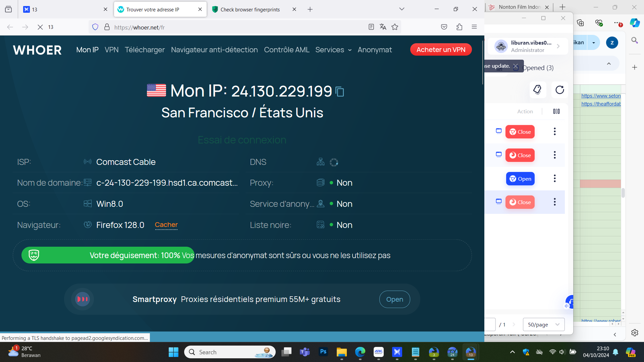Viewport: 644px width, 362px height.
Task: Open Photoshop from the taskbar
Action: tap(323, 352)
